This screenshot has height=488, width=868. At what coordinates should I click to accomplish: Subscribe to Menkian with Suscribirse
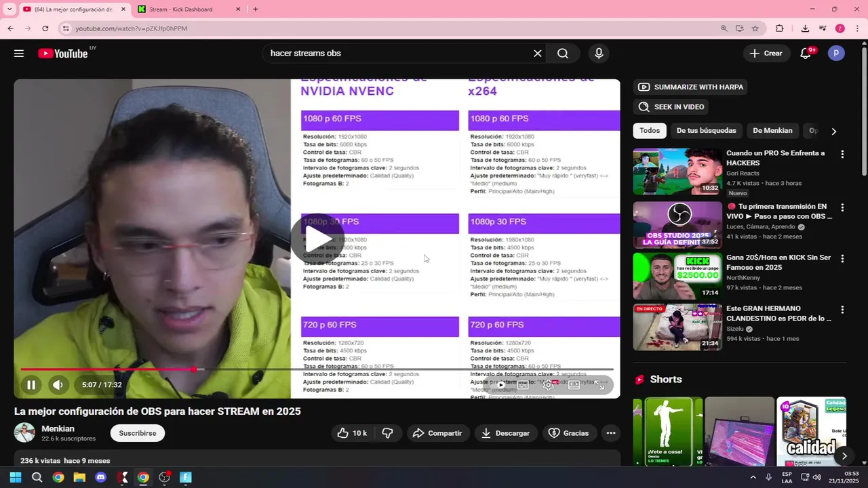click(138, 433)
